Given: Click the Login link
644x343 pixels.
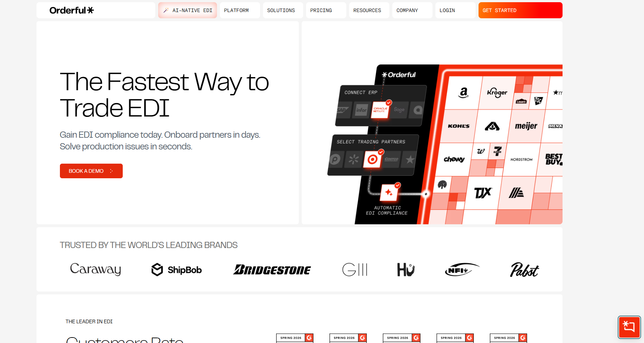Looking at the screenshot, I should pos(455,10).
